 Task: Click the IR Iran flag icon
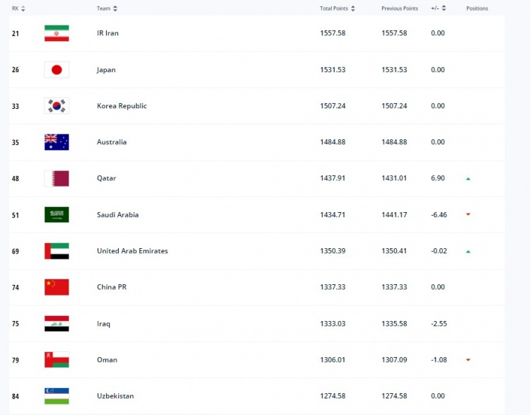pyautogui.click(x=57, y=33)
